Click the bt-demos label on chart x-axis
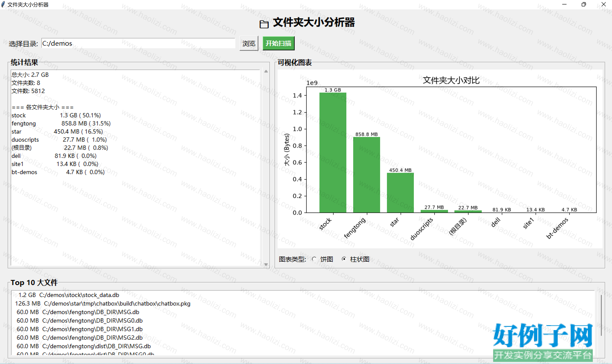This screenshot has width=612, height=364. click(557, 228)
